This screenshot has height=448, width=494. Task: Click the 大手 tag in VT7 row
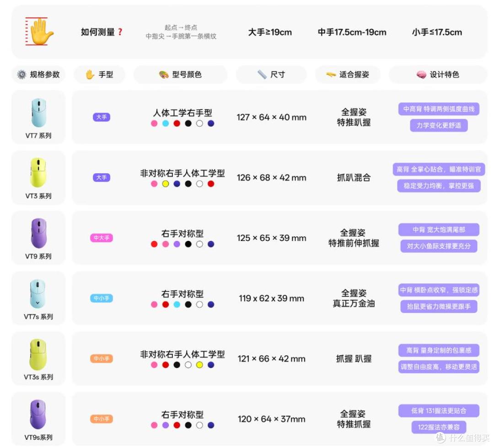tap(102, 117)
